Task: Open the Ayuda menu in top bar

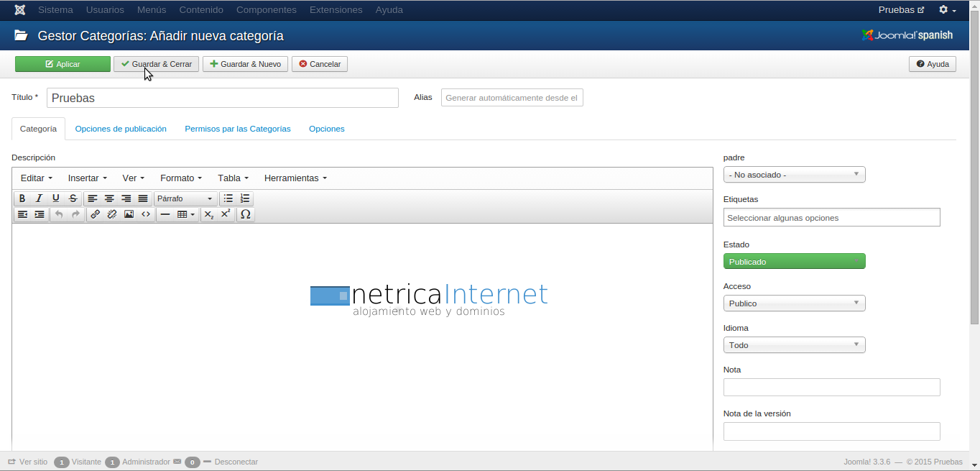Action: (389, 10)
